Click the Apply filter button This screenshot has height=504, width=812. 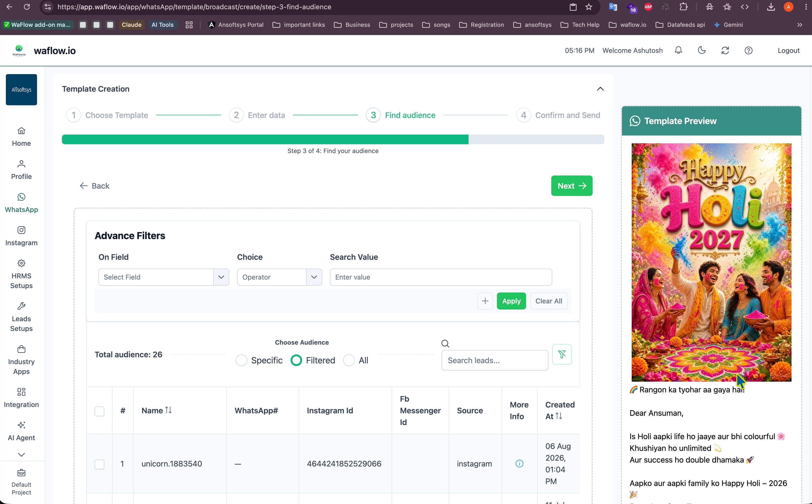(511, 301)
